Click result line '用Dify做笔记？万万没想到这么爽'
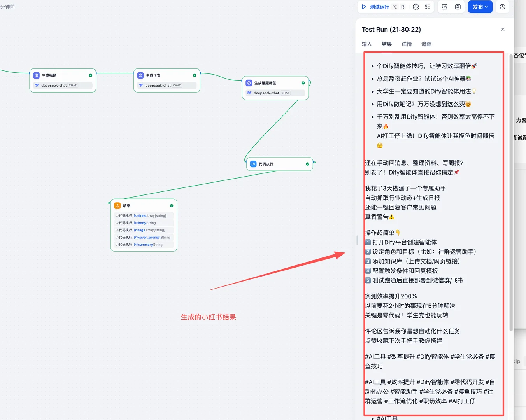The image size is (526, 420). [424, 104]
